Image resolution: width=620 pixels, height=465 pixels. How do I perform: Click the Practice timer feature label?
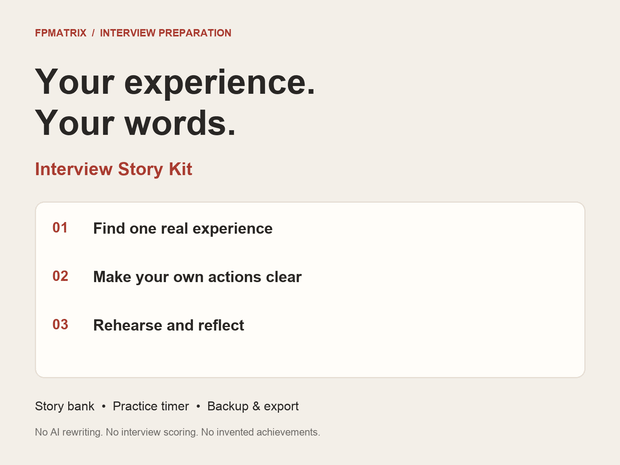[x=151, y=406]
